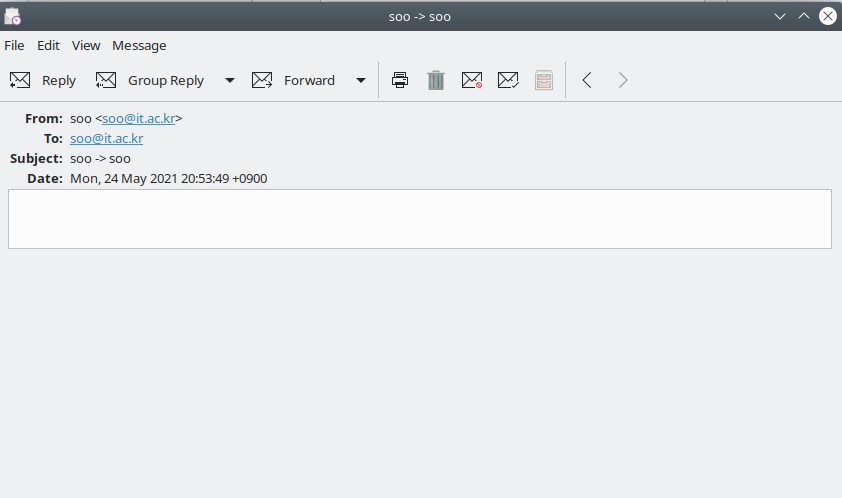This screenshot has height=498, width=842.
Task: Click the date 'Mon, 24 May 2021 20:53:49 +0900'
Action: (x=169, y=179)
